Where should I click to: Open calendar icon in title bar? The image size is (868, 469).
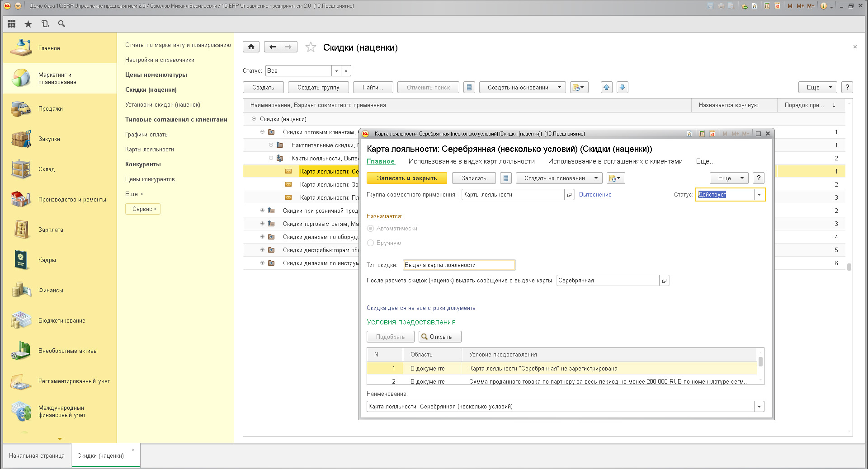[x=777, y=6]
